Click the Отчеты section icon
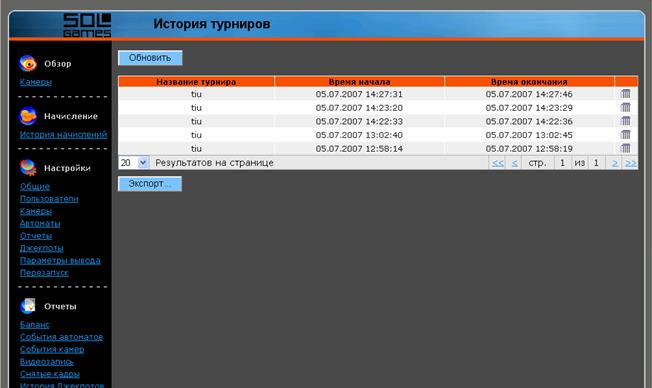Image resolution: width=652 pixels, height=388 pixels. 28,306
